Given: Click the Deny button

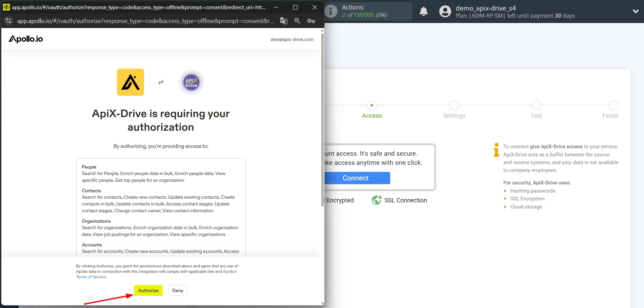Looking at the screenshot, I should pyautogui.click(x=178, y=290).
